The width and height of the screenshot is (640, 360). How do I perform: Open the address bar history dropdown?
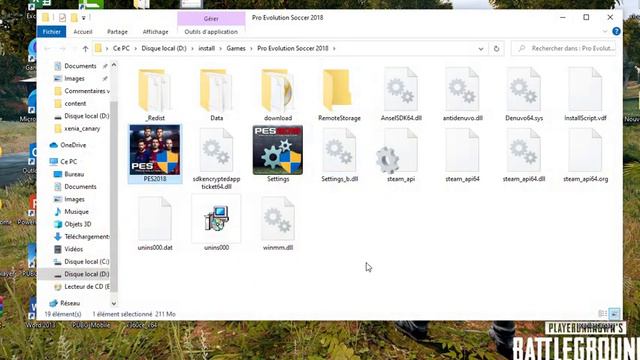pos(481,49)
